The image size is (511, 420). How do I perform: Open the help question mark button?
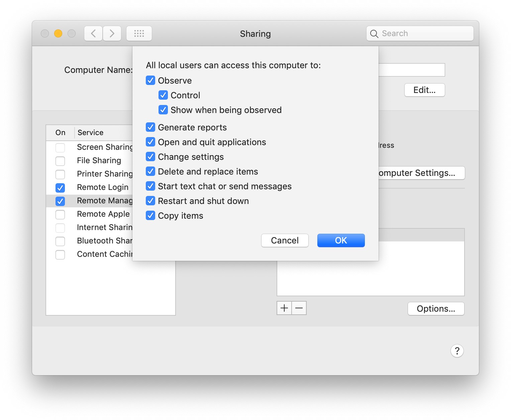click(457, 351)
